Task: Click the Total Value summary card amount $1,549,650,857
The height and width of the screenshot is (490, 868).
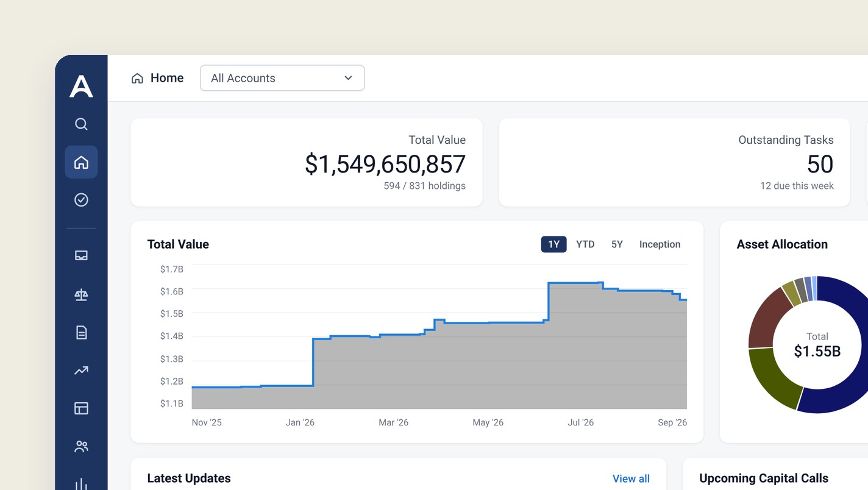Action: pyautogui.click(x=385, y=165)
